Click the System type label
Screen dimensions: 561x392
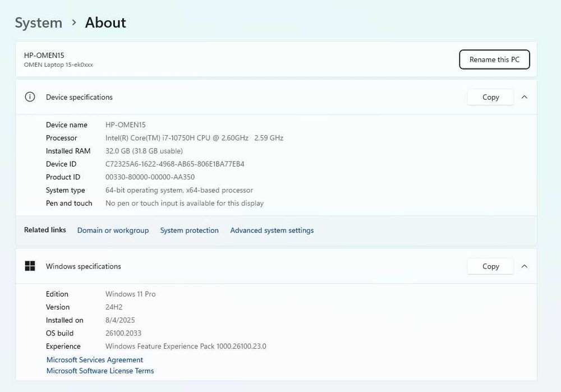point(66,190)
